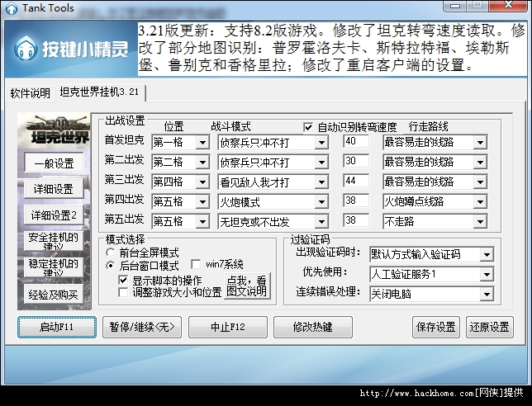Image resolution: width=532 pixels, height=406 pixels.
Task: Open 第三出发 route dropdown
Action: pos(435,182)
